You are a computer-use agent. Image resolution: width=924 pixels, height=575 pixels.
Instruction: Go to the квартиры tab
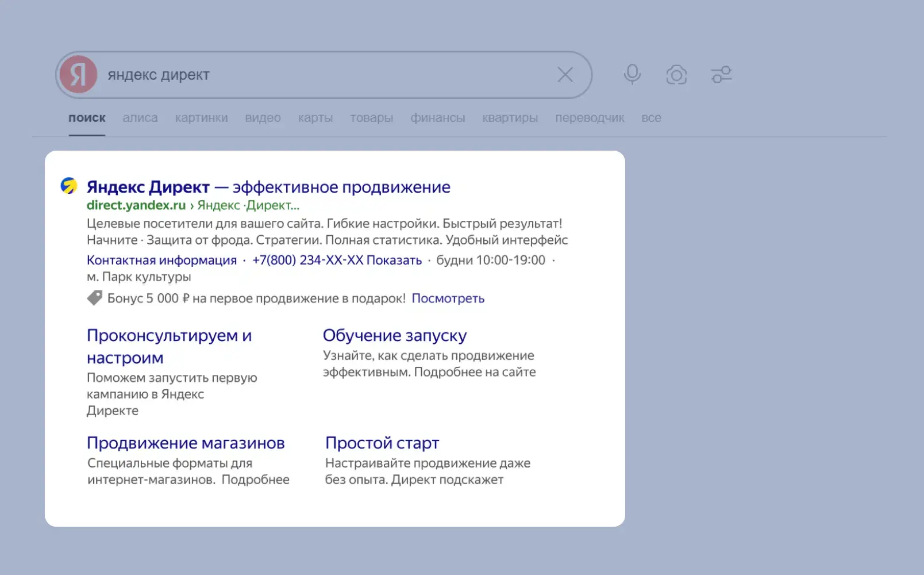coord(510,118)
